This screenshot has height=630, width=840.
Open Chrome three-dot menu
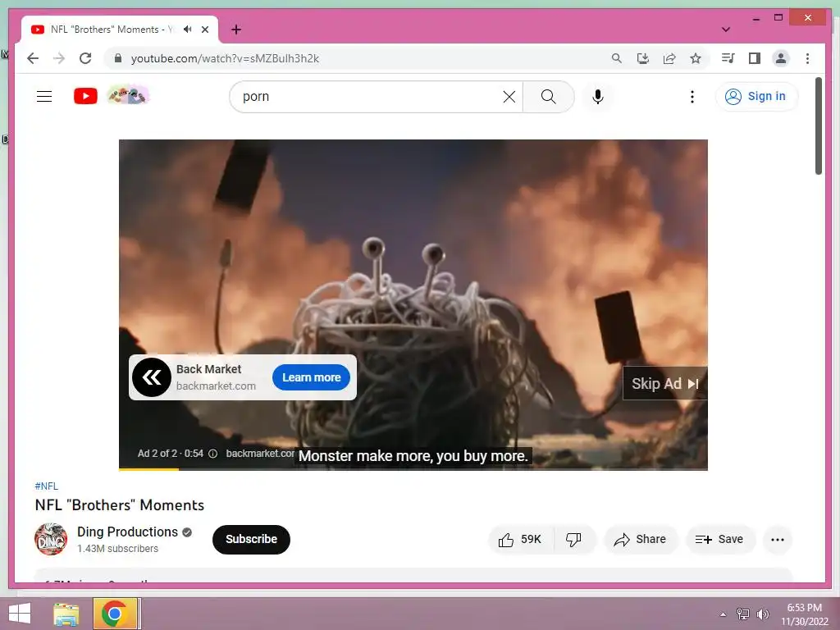tap(807, 58)
